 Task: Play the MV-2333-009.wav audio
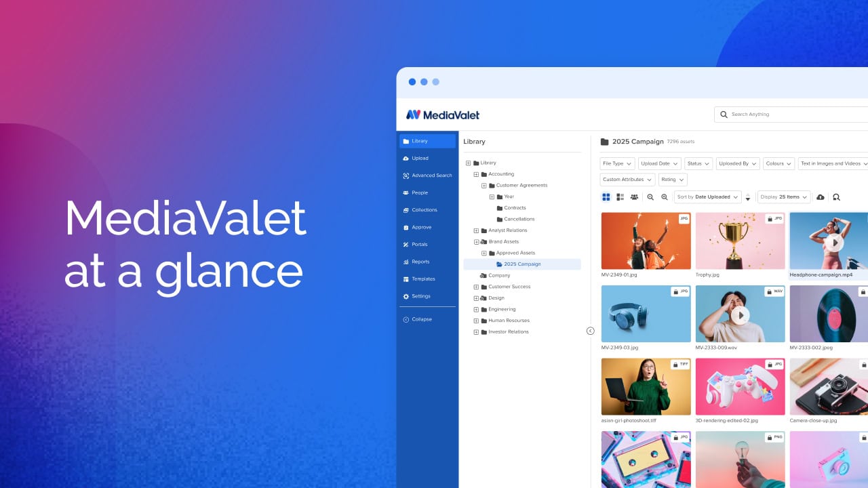741,314
